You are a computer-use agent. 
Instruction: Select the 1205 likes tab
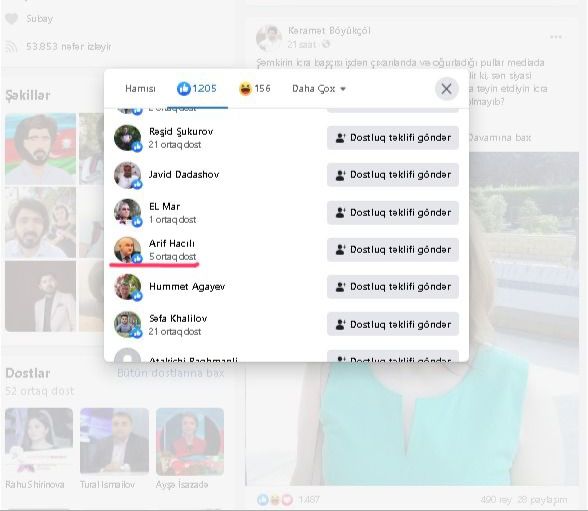[196, 88]
